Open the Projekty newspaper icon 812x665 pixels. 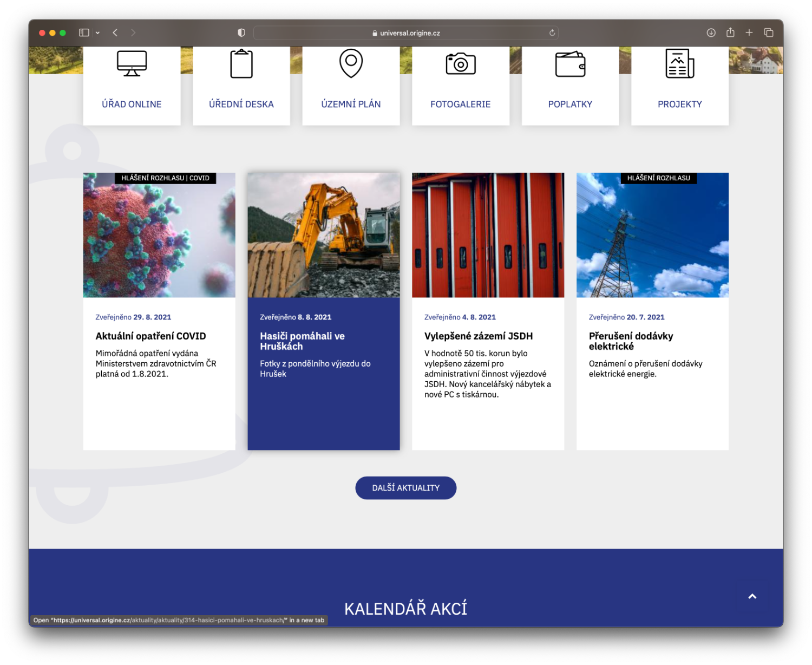click(x=679, y=64)
